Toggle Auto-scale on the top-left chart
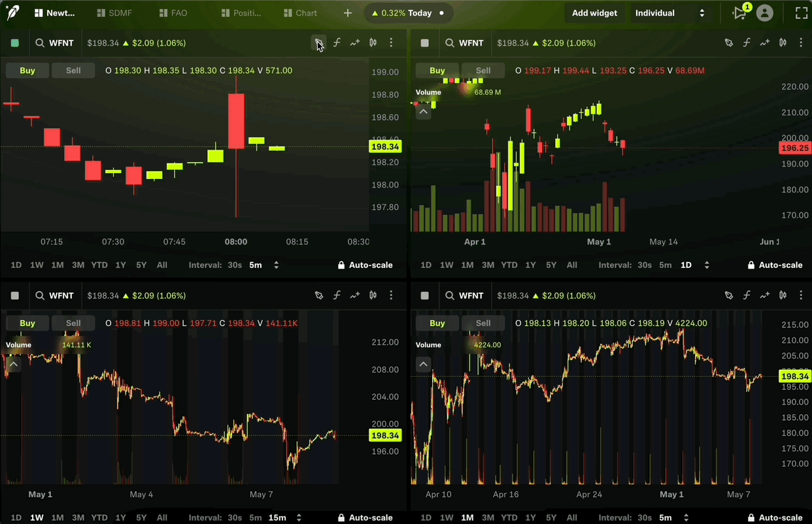This screenshot has width=812, height=524. [x=365, y=265]
